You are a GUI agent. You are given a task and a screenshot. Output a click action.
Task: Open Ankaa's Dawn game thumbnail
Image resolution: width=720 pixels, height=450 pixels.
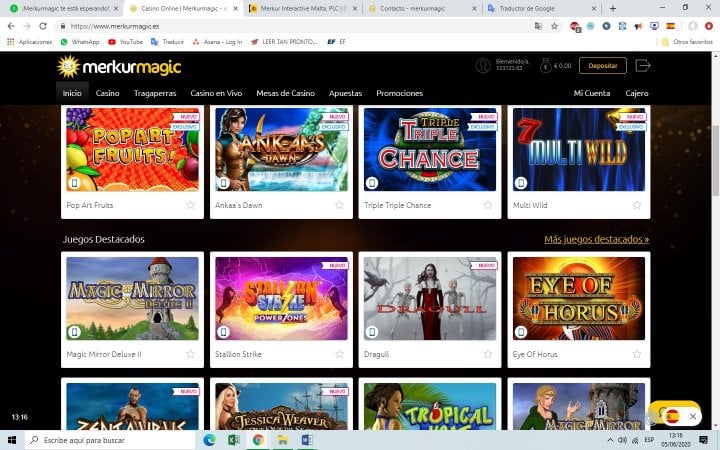[x=281, y=149]
